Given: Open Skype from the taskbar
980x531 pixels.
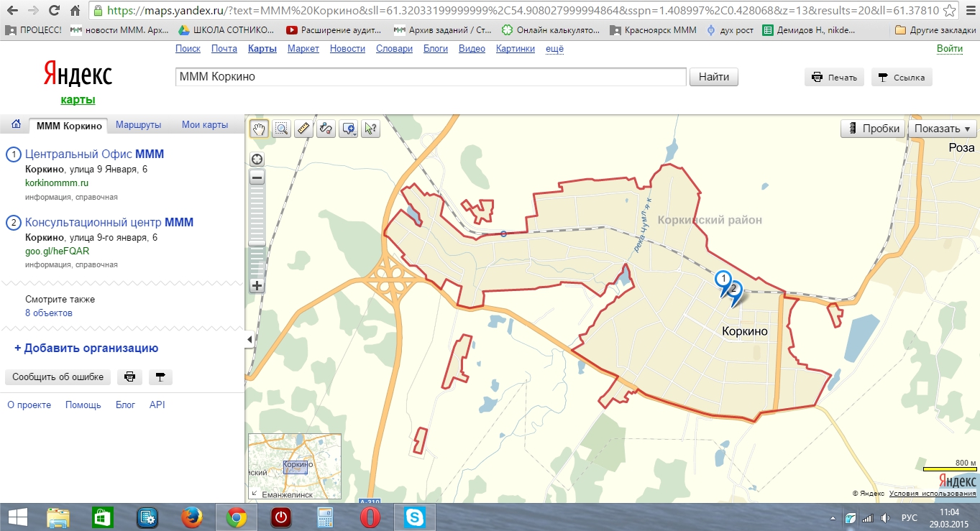Looking at the screenshot, I should [414, 517].
